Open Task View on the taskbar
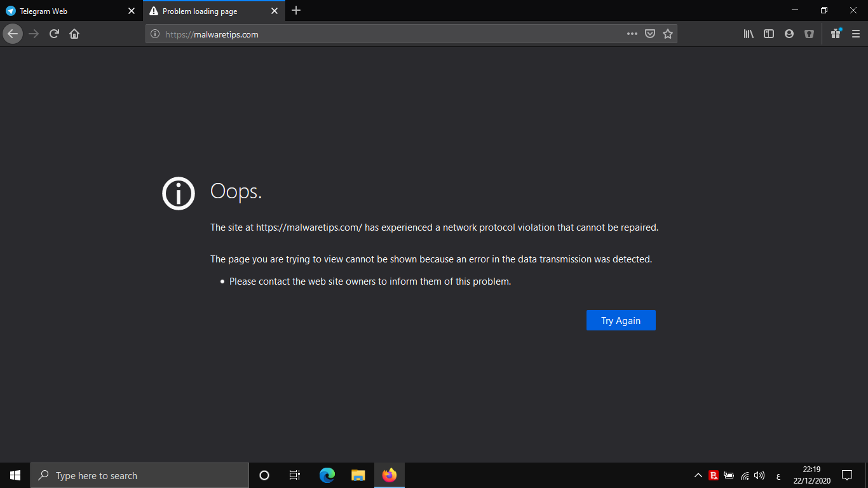Image resolution: width=868 pixels, height=488 pixels. tap(295, 475)
